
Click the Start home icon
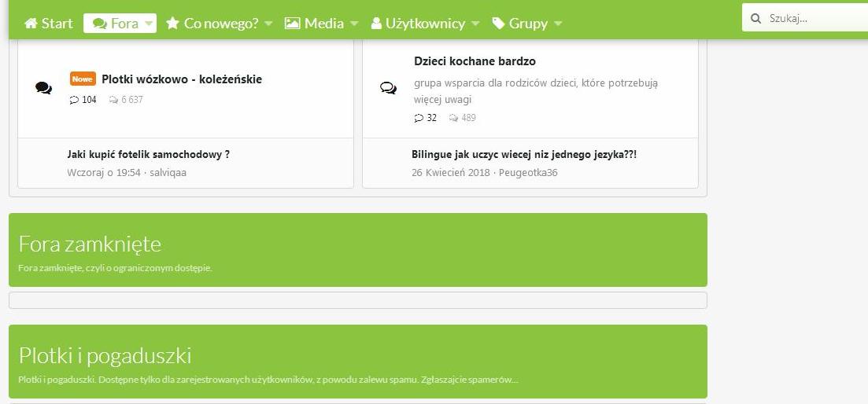click(31, 24)
